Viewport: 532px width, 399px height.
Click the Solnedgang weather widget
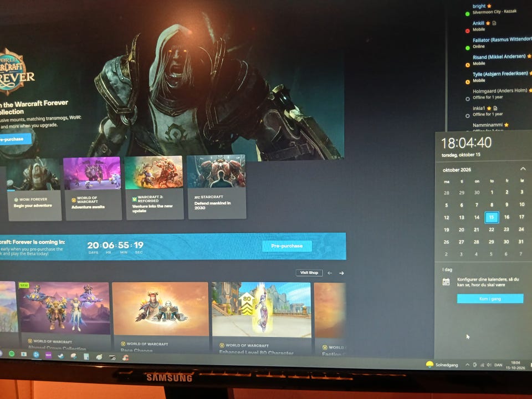click(x=442, y=365)
